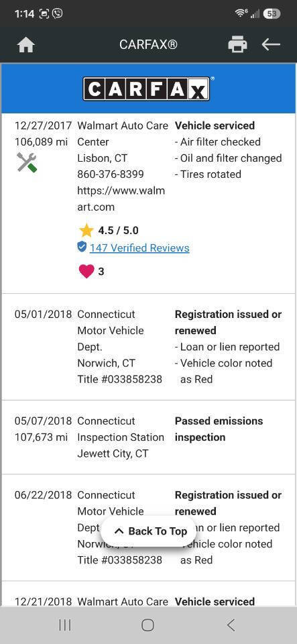Open 147 Verified Reviews link
This screenshot has height=644, width=297.
tap(139, 248)
